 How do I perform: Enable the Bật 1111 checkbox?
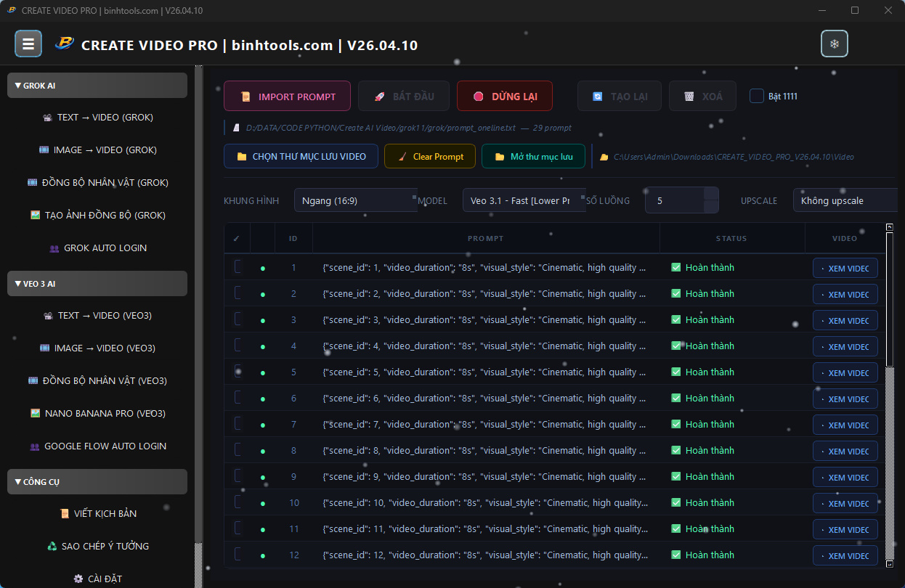point(757,96)
